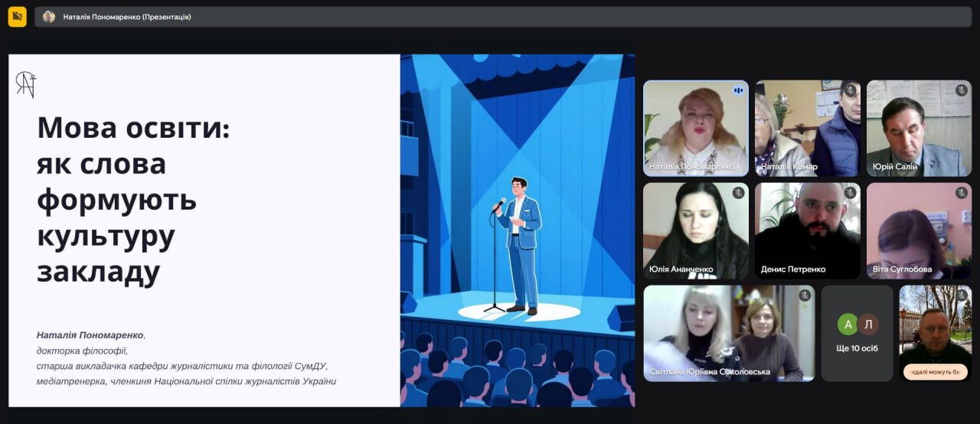980x424 pixels.
Task: Click Наталія Пономаренко's avatar in the presentation bar
Action: (x=49, y=17)
